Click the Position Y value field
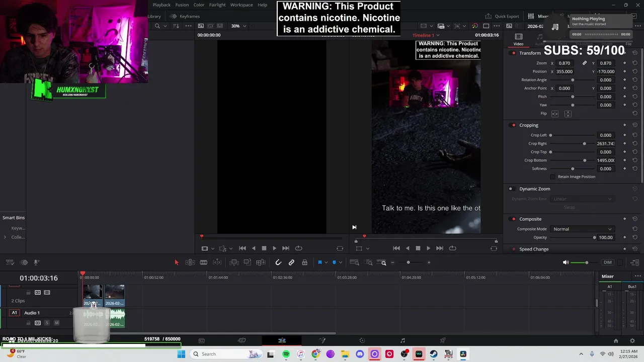 coord(606,71)
